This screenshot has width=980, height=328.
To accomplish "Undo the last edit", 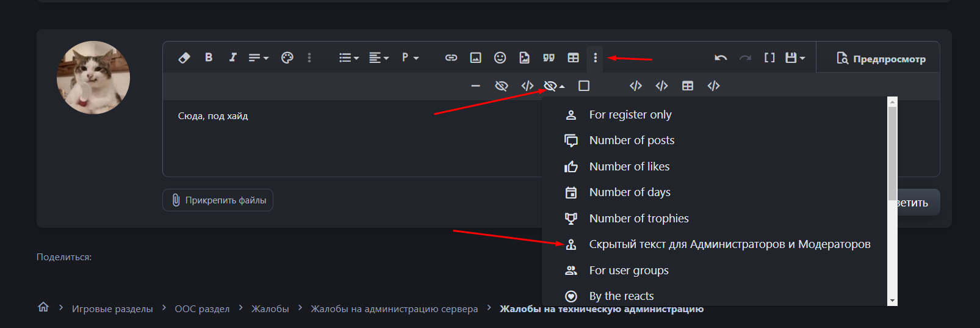I will coord(721,57).
